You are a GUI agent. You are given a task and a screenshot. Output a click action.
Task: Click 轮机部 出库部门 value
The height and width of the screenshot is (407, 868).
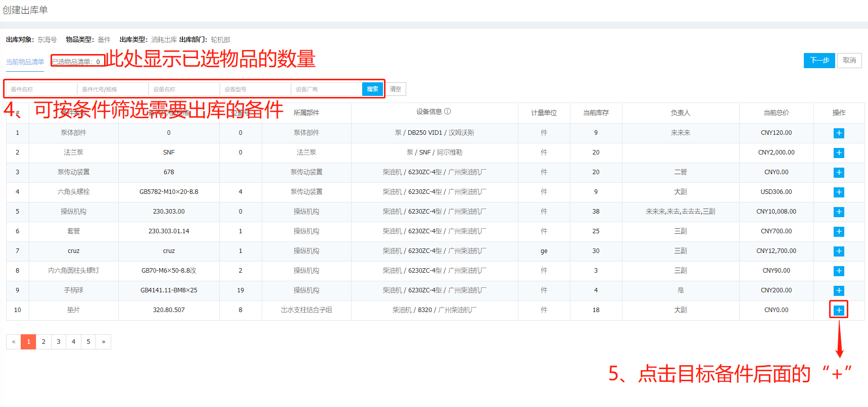(x=220, y=39)
